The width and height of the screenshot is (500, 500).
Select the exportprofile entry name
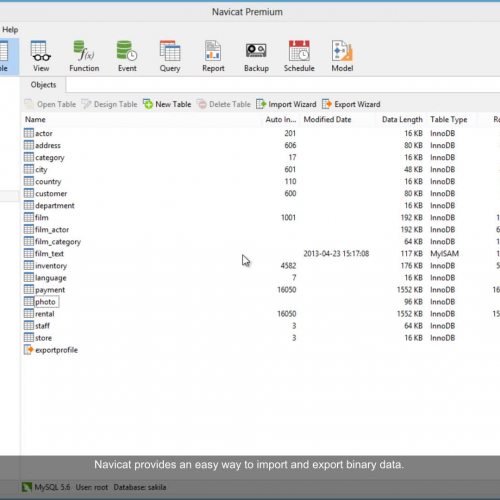tap(56, 350)
